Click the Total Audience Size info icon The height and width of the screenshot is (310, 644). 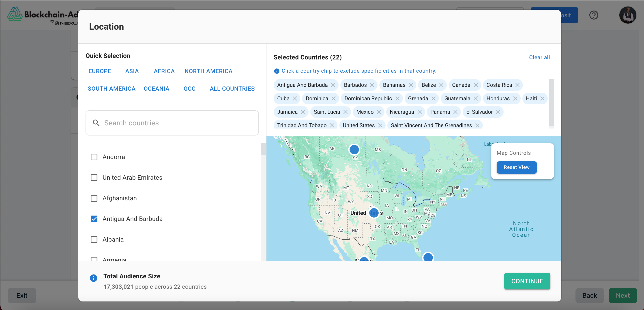(x=94, y=278)
